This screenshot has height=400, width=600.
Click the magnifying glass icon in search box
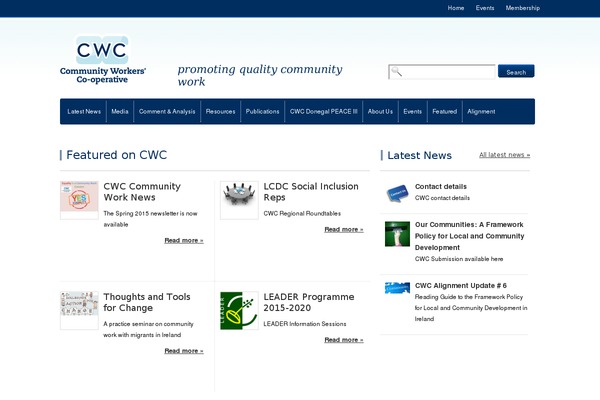click(397, 72)
